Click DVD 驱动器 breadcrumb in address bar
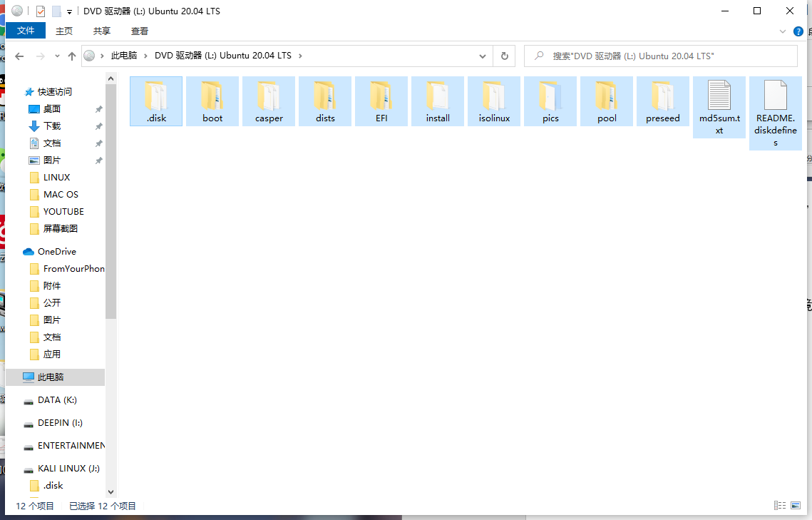Screen dimensions: 812x520 [223, 56]
